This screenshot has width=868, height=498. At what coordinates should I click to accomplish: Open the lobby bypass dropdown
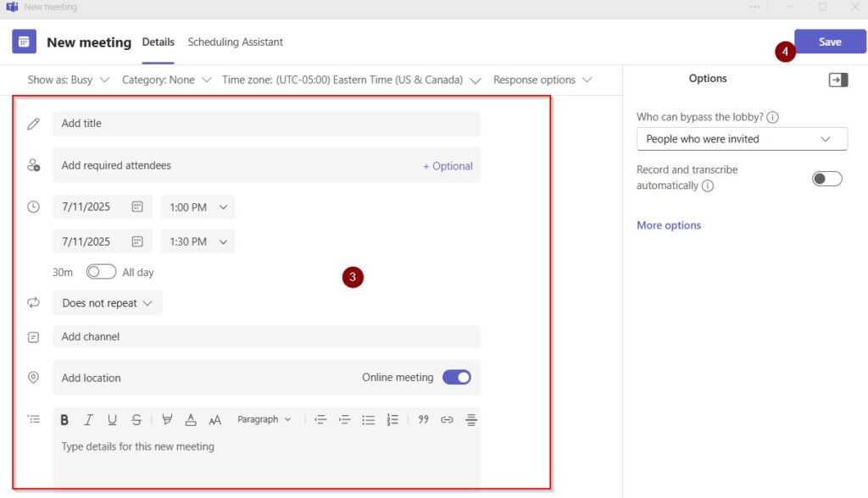(x=742, y=139)
